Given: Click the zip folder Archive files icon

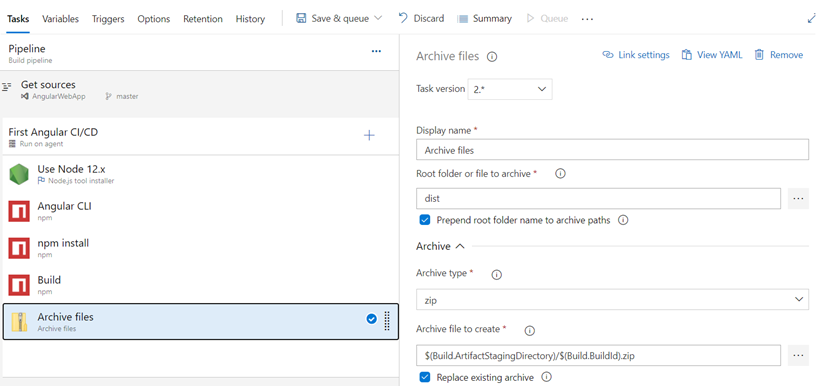Looking at the screenshot, I should [19, 322].
